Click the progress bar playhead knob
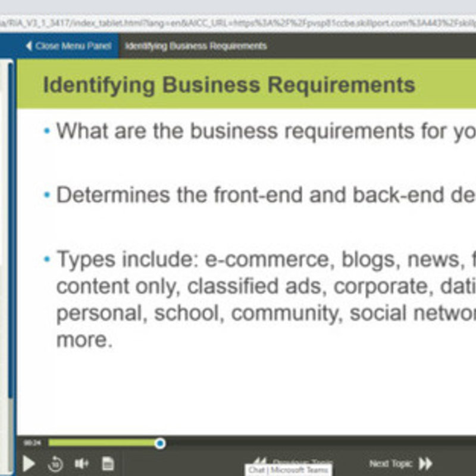Screen dimensions: 476x476 point(160,443)
